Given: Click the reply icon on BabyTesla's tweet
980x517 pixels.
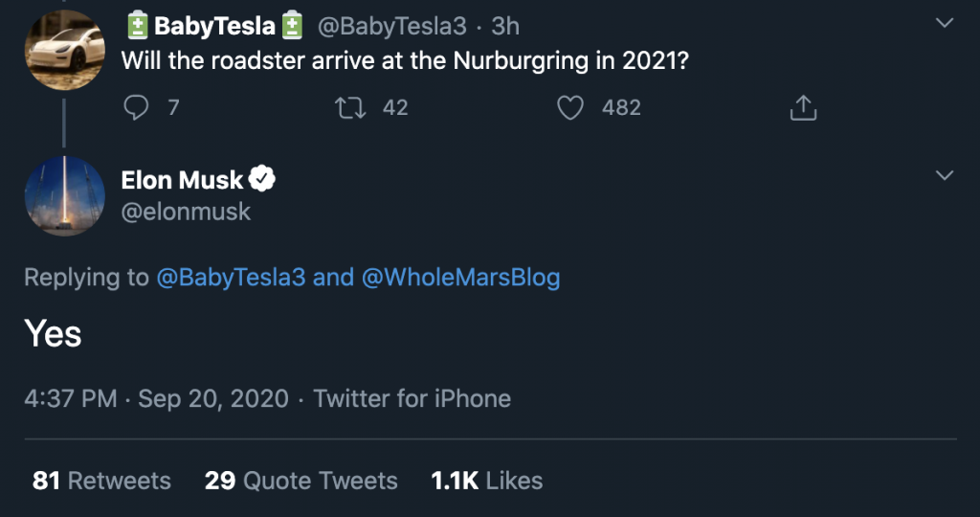Looking at the screenshot, I should (x=136, y=107).
